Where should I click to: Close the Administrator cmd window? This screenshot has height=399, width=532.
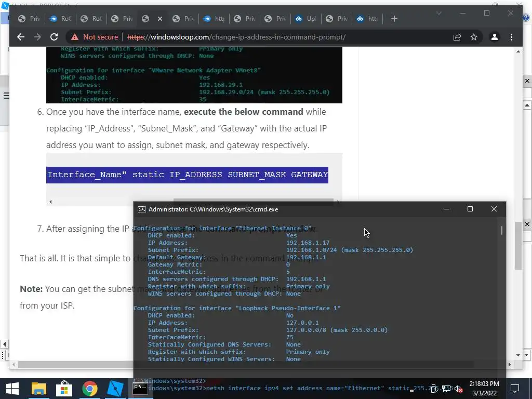pos(494,209)
